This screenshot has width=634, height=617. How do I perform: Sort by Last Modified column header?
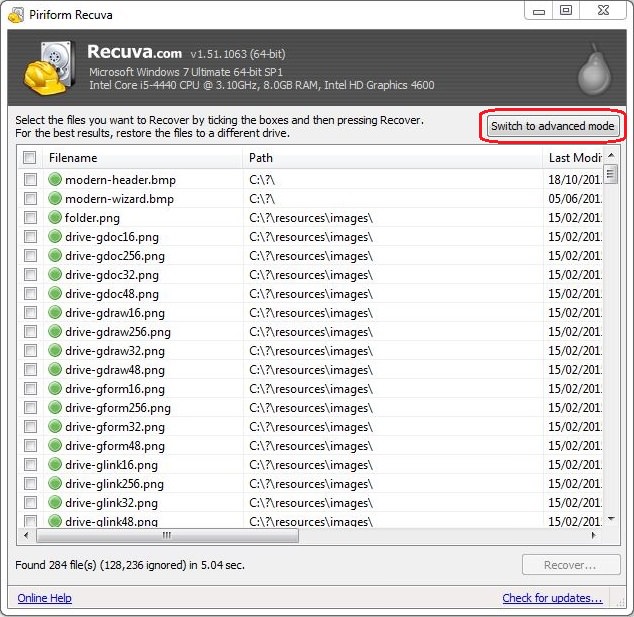[x=573, y=158]
